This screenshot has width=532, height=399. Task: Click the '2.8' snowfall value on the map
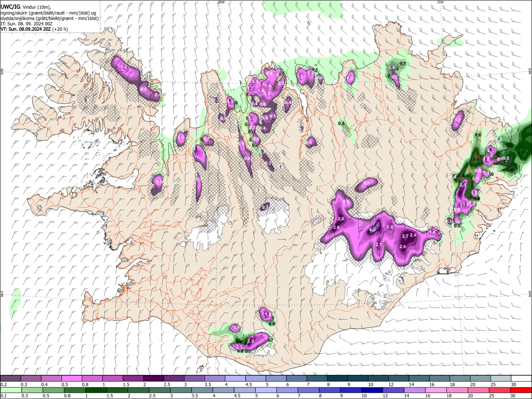[x=341, y=219]
